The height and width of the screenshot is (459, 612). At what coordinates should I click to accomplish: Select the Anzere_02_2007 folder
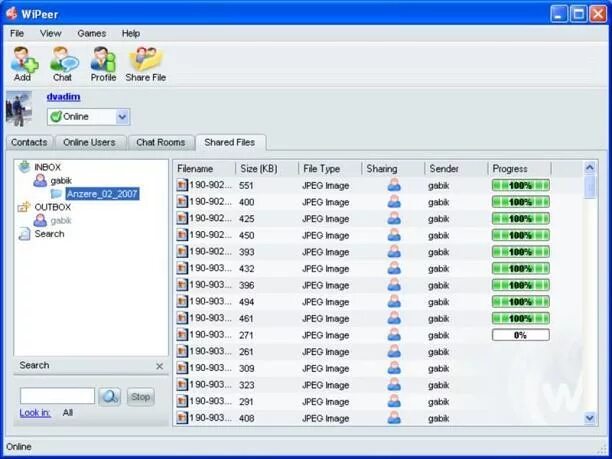point(102,194)
